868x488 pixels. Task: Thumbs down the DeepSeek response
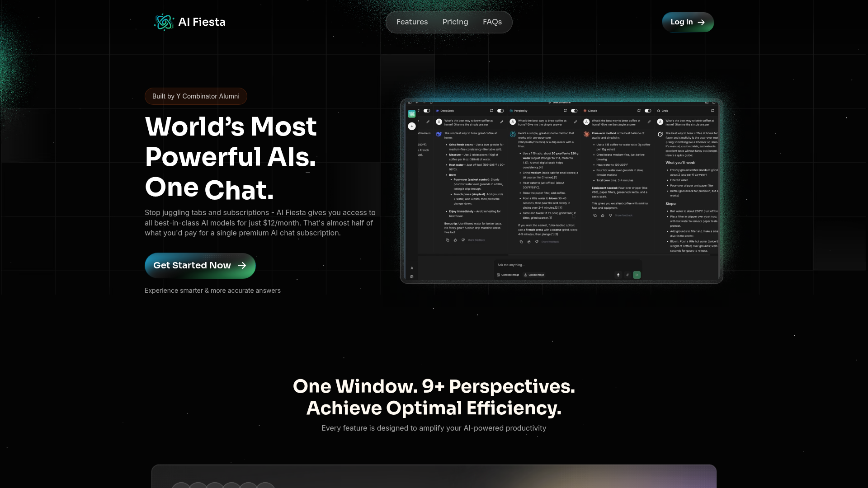pos(463,240)
